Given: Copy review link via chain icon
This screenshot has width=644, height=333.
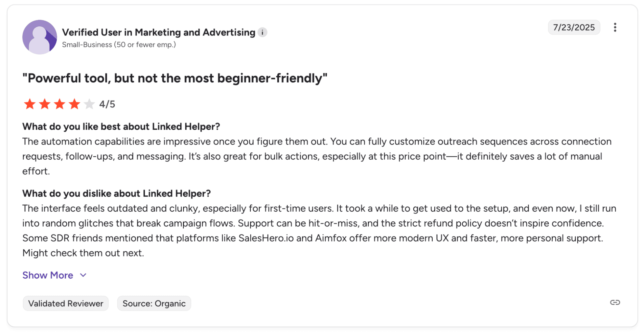Looking at the screenshot, I should point(615,302).
